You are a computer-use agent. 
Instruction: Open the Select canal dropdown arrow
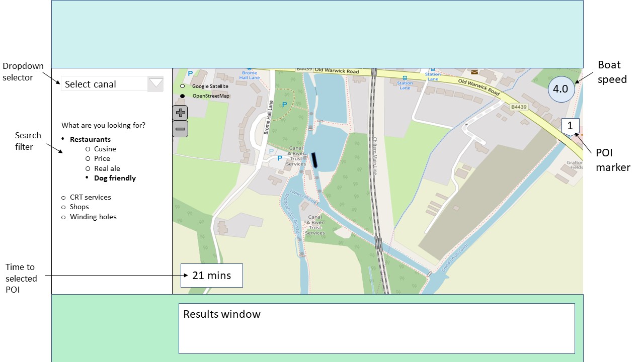tap(156, 83)
